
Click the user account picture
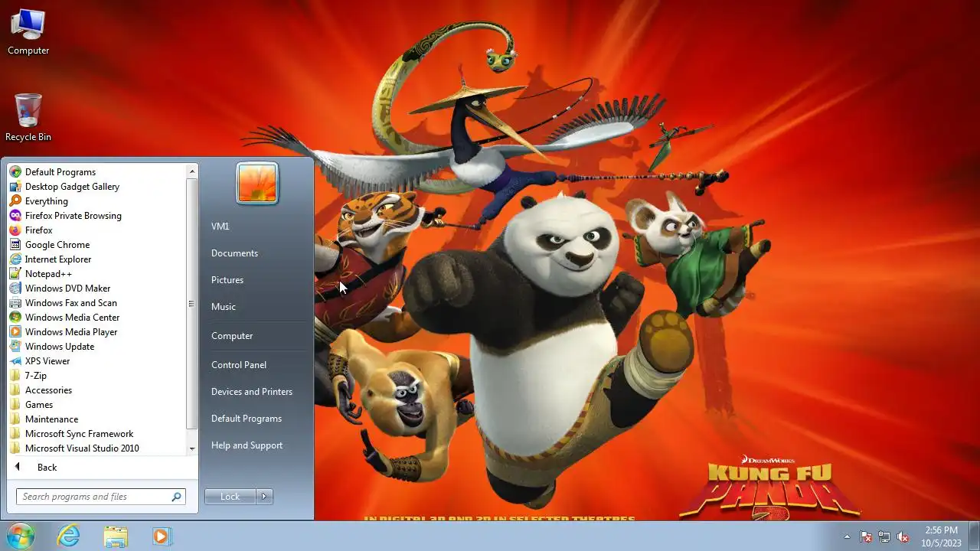(257, 183)
